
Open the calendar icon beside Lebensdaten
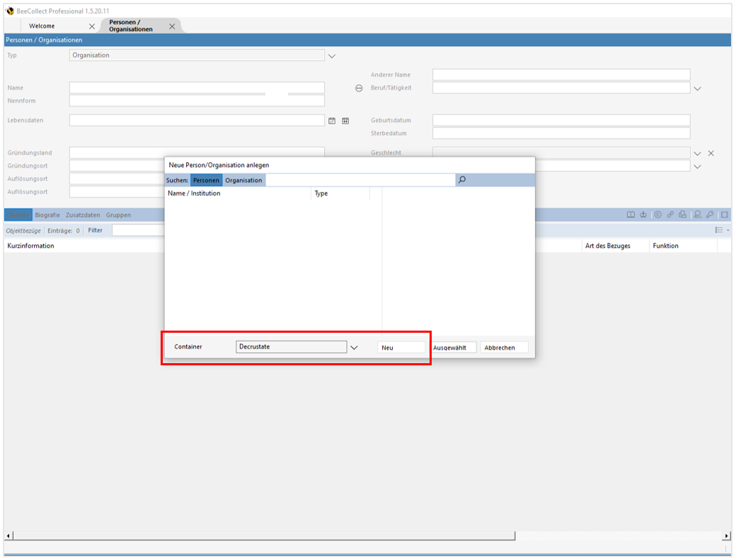pyautogui.click(x=332, y=120)
